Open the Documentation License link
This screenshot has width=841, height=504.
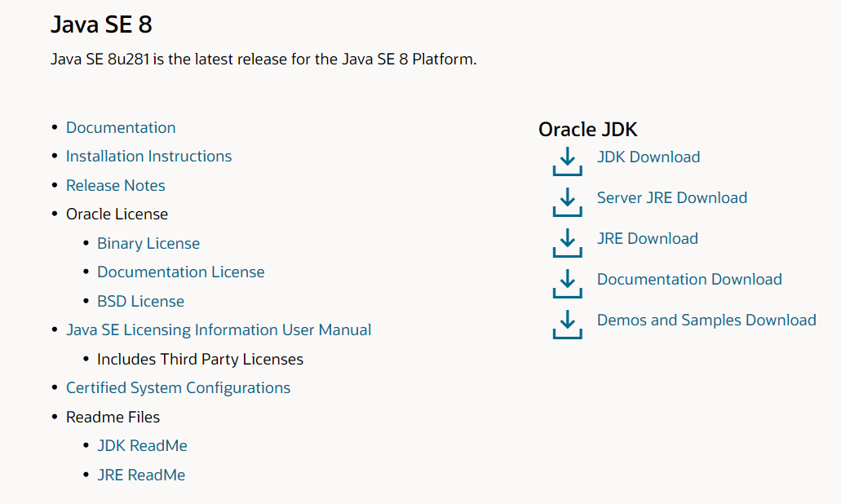pyautogui.click(x=181, y=272)
